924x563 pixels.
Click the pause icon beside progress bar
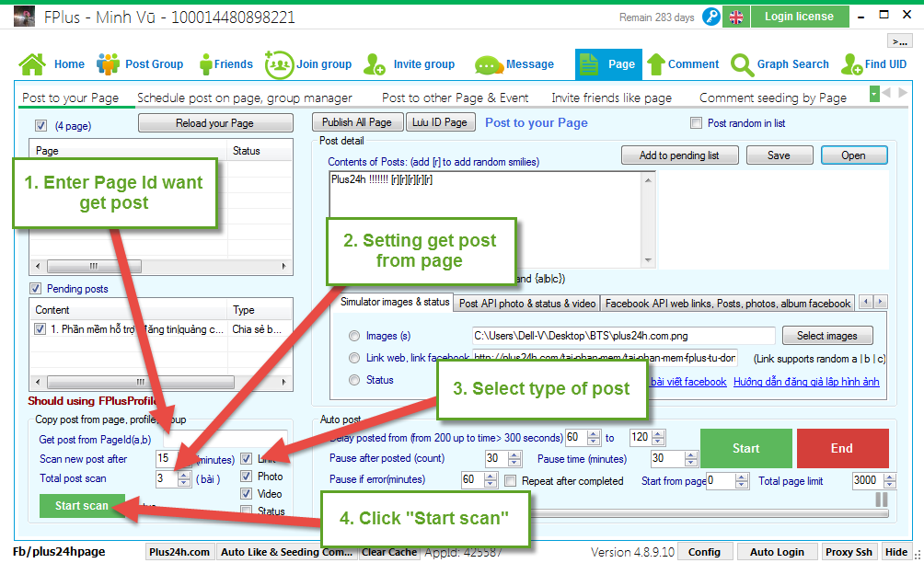click(882, 500)
